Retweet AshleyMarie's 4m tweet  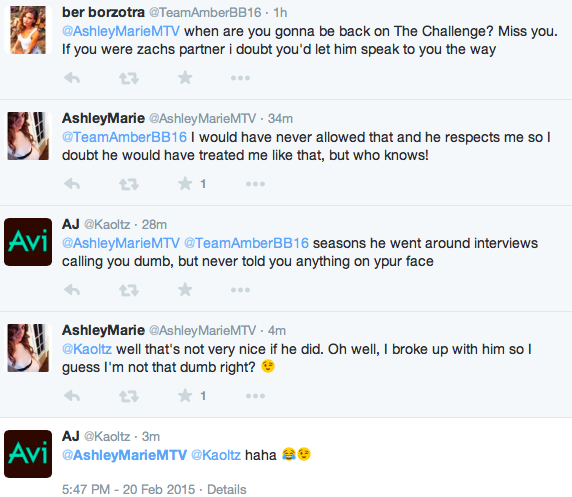(x=129, y=396)
